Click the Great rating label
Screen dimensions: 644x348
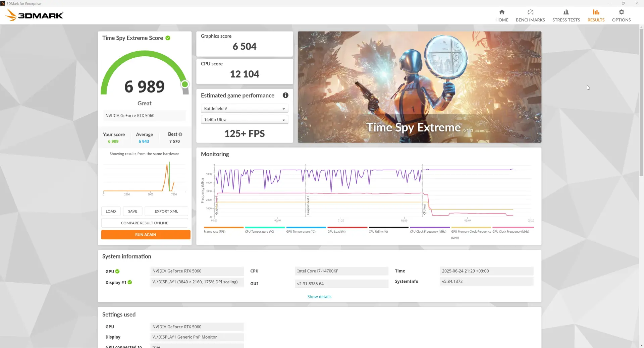144,103
